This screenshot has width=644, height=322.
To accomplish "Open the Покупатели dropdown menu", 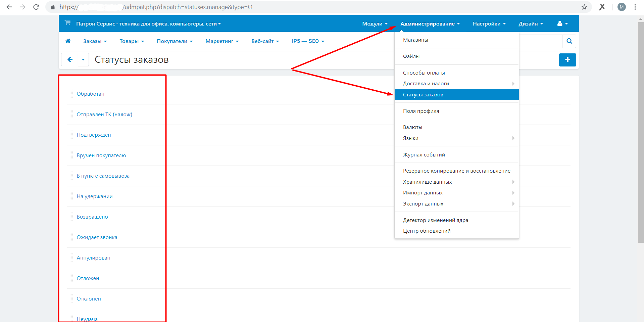I will pyautogui.click(x=175, y=41).
